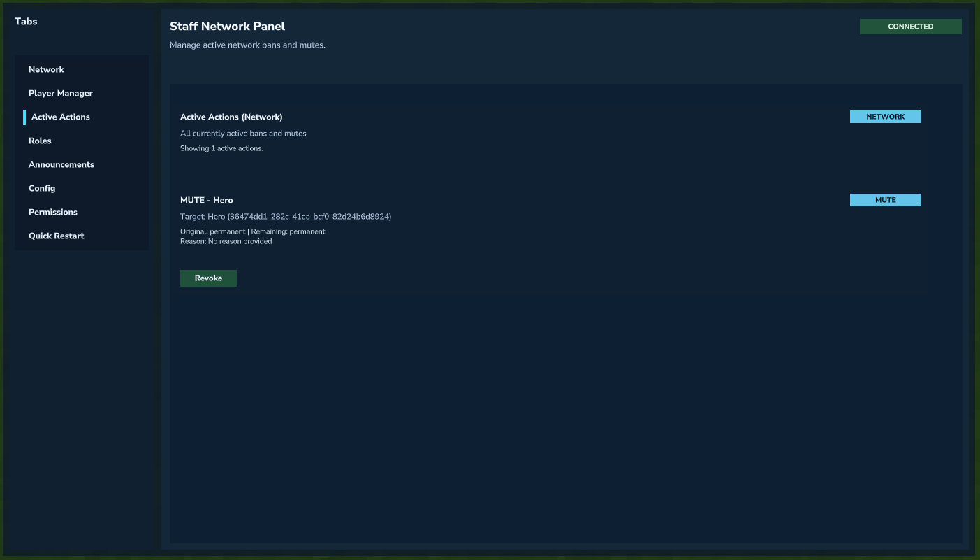Image resolution: width=980 pixels, height=560 pixels.
Task: Select the Active Actions tab
Action: point(61,117)
